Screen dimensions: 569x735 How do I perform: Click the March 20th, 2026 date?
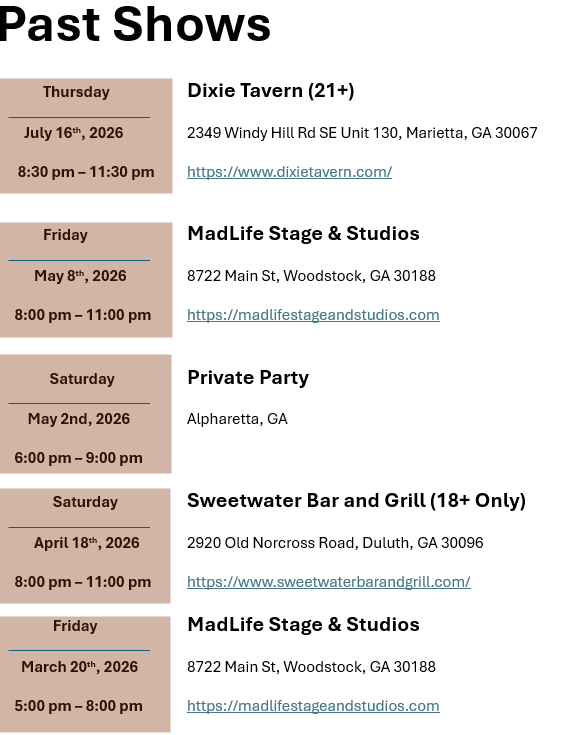(80, 667)
